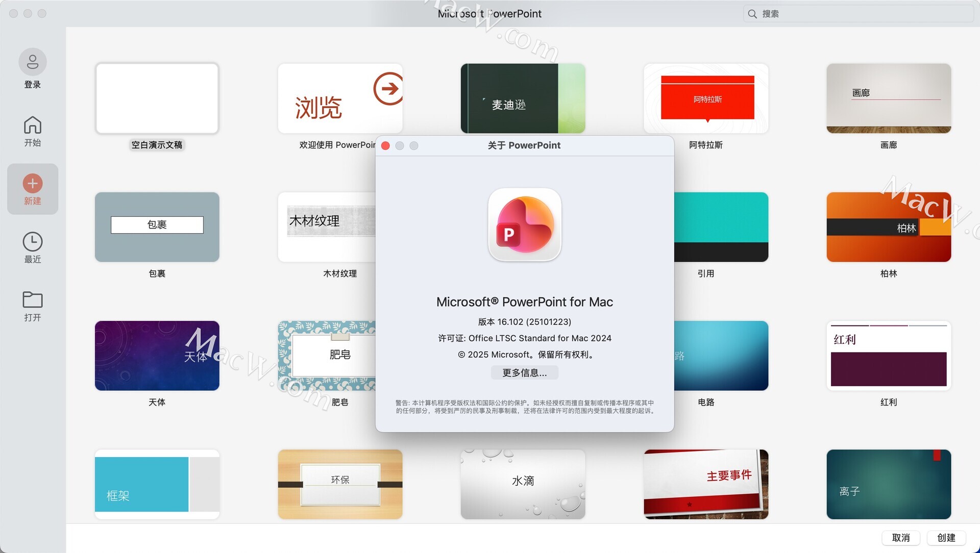Open the Home tab icon in sidebar
Viewport: 980px width, 553px height.
[x=33, y=125]
